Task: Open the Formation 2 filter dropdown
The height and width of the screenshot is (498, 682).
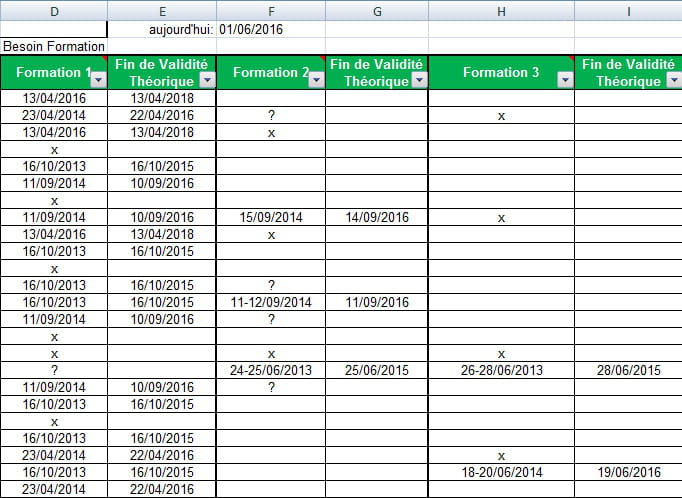Action: point(316,80)
